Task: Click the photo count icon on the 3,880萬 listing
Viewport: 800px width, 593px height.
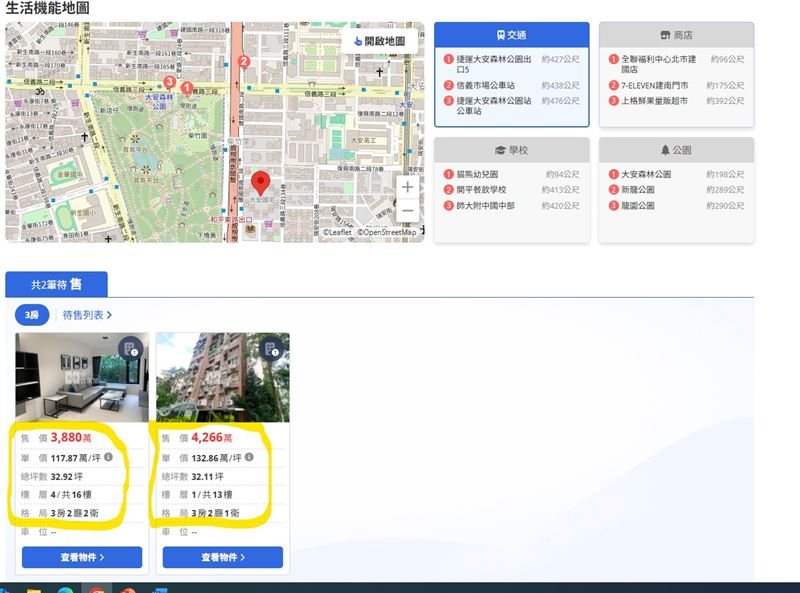Action: tap(130, 349)
